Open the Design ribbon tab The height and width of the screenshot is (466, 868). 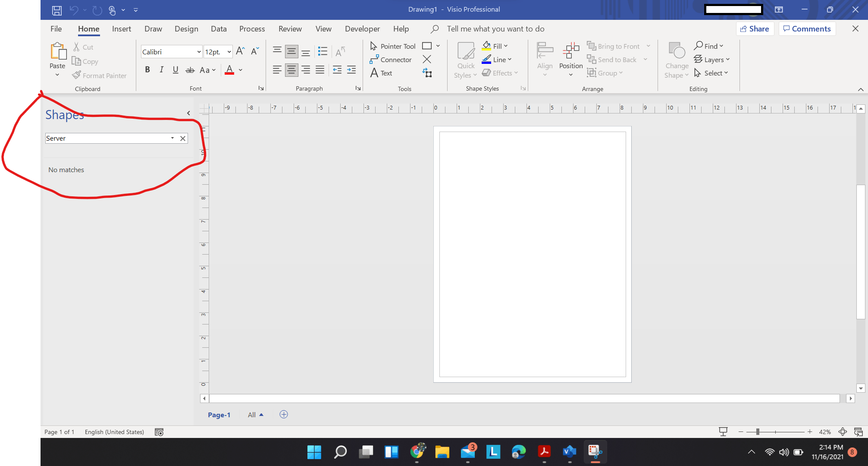[186, 29]
